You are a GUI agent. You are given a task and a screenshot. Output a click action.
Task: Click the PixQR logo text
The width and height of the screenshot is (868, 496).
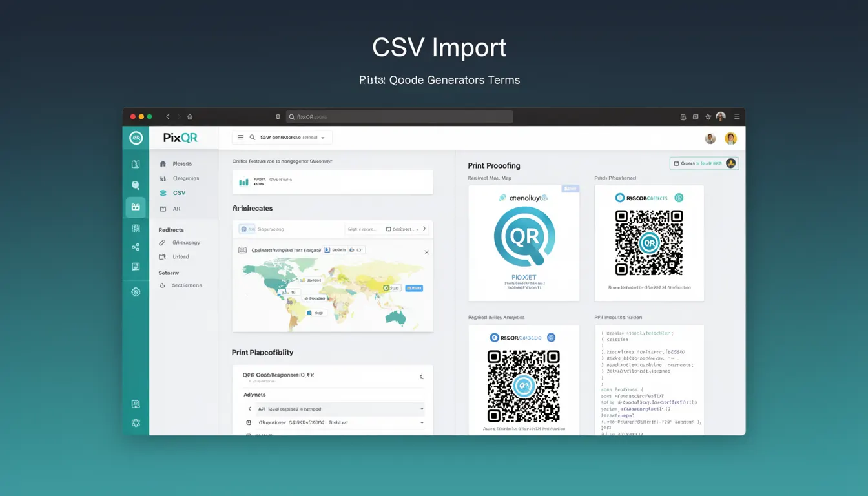tap(180, 138)
